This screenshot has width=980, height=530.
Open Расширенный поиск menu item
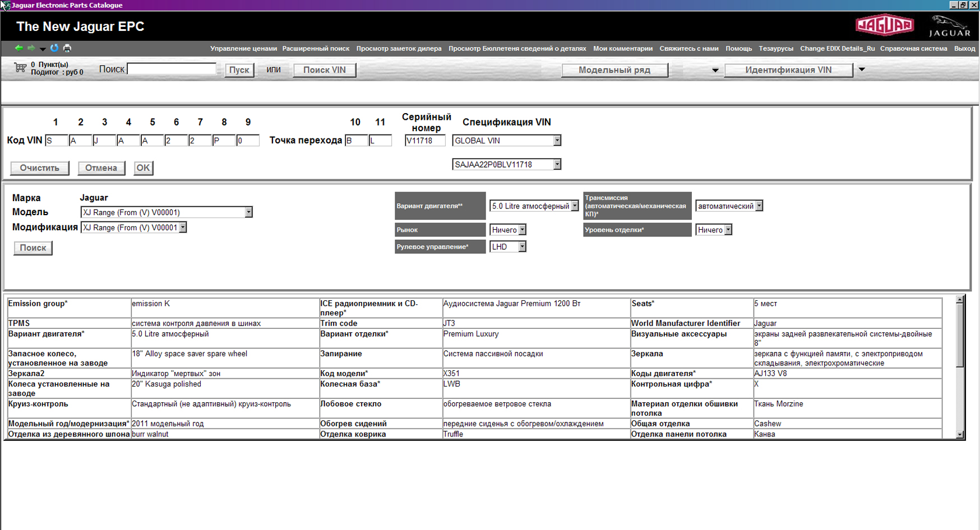click(x=316, y=49)
